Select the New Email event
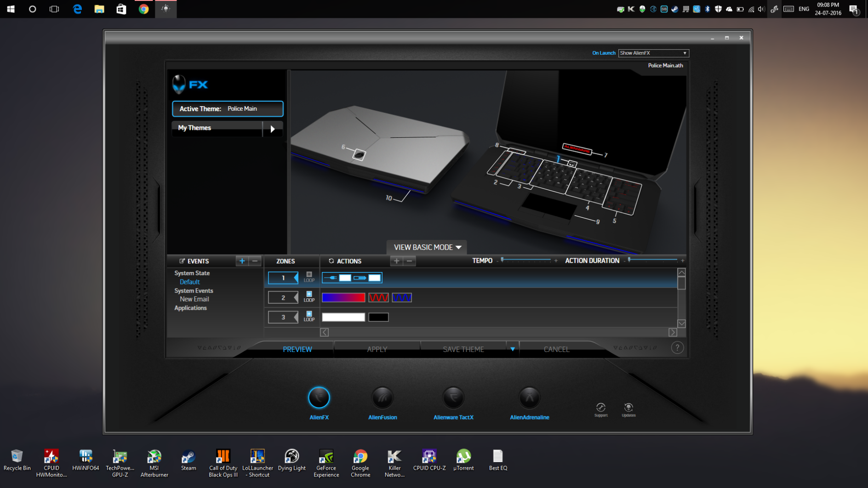Screen dimensions: 868x488 pyautogui.click(x=194, y=299)
